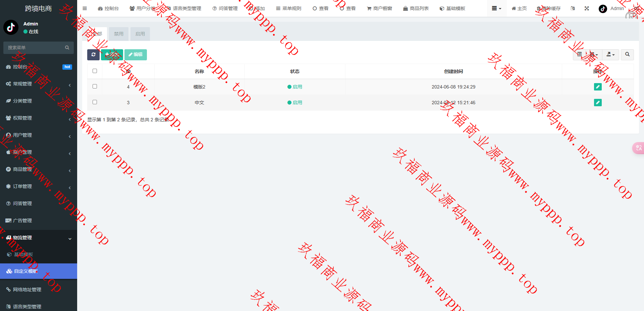Tick the checkbox for row ID 4

coord(95,86)
